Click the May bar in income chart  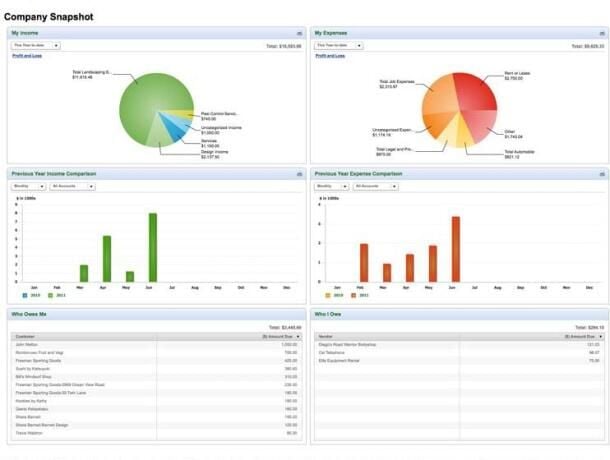pos(130,277)
